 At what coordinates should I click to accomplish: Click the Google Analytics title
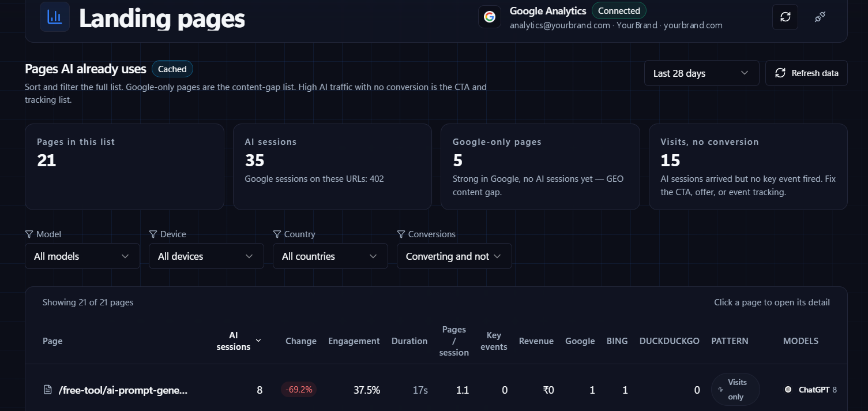click(548, 11)
